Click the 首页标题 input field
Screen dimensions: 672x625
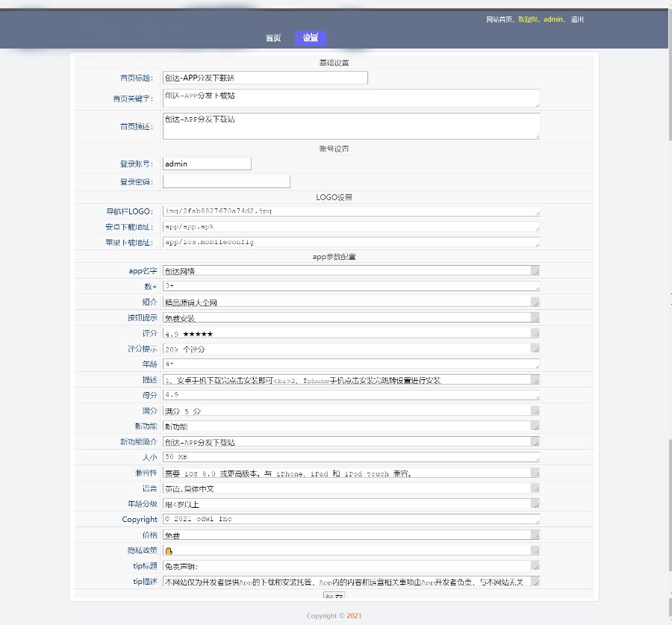(265, 78)
